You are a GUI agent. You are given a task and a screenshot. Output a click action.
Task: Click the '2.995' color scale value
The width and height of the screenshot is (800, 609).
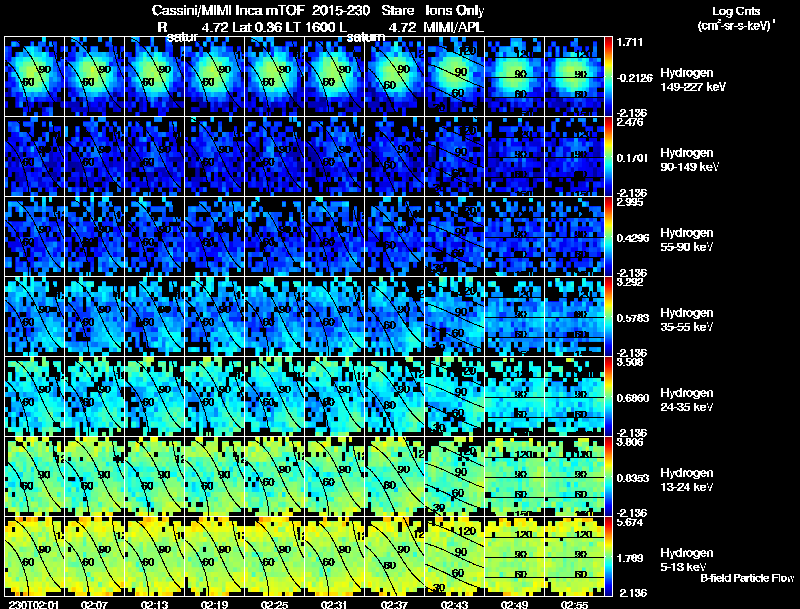(x=630, y=202)
